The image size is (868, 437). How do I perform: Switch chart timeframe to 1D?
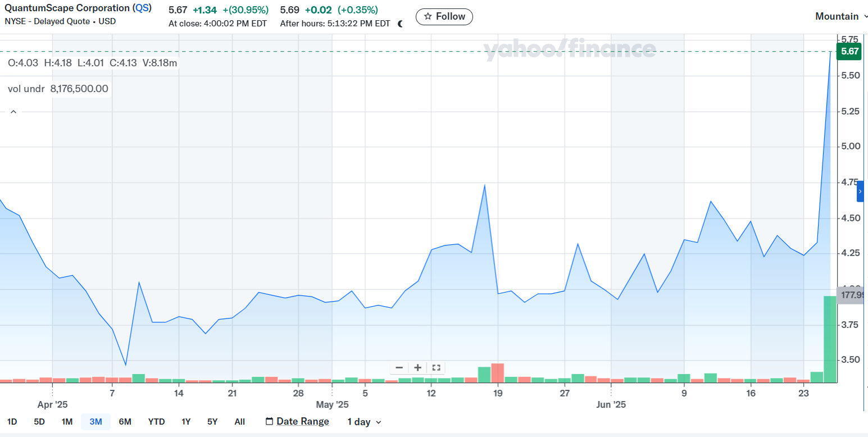click(x=12, y=421)
